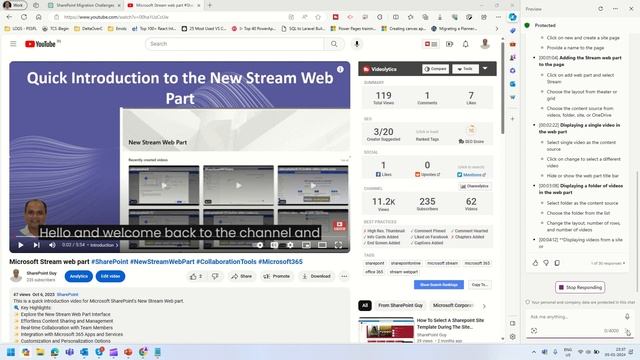Show info card icon on video

click(x=340, y=69)
